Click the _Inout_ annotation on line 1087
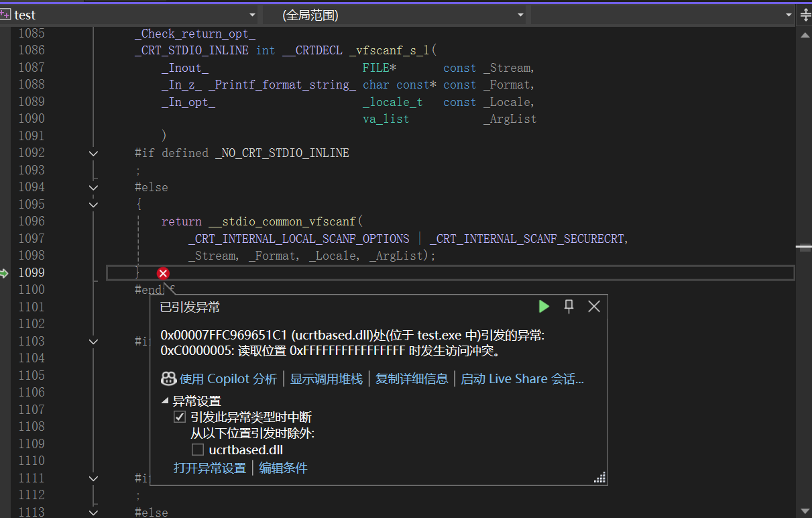The height and width of the screenshot is (518, 812). [x=185, y=68]
